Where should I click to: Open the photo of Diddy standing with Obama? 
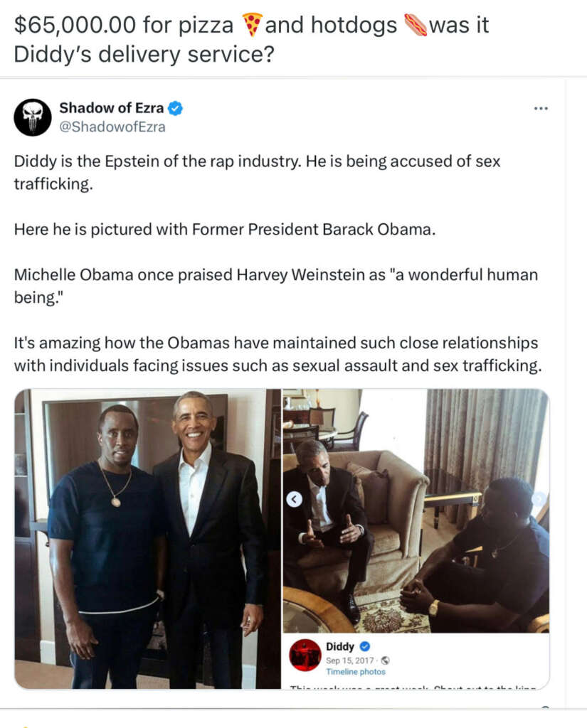[x=146, y=537]
